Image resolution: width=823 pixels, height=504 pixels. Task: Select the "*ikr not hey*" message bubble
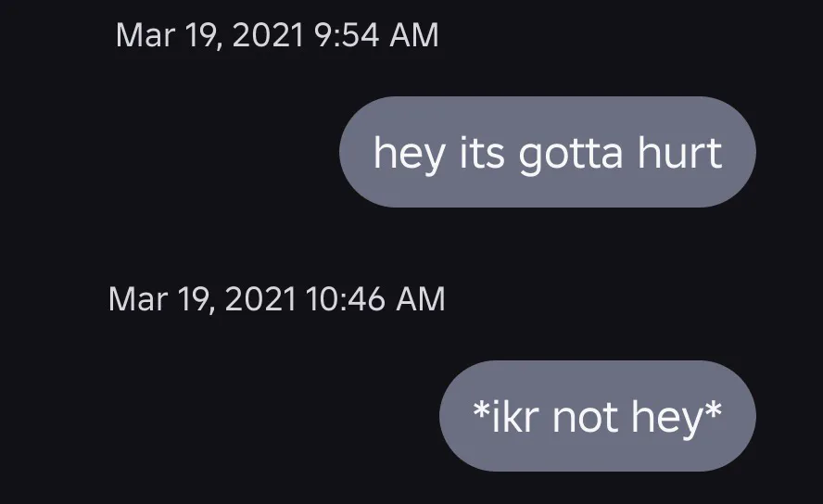597,416
